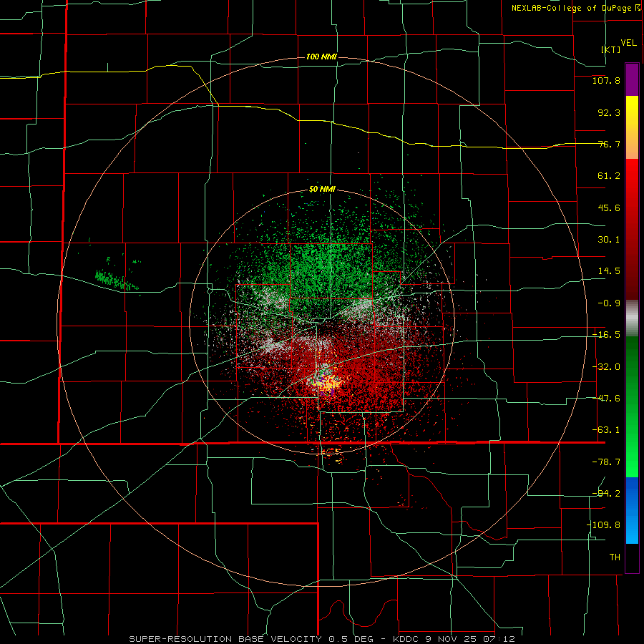Click the [KT] units label
The width and height of the screenshot is (644, 644).
pos(611,49)
